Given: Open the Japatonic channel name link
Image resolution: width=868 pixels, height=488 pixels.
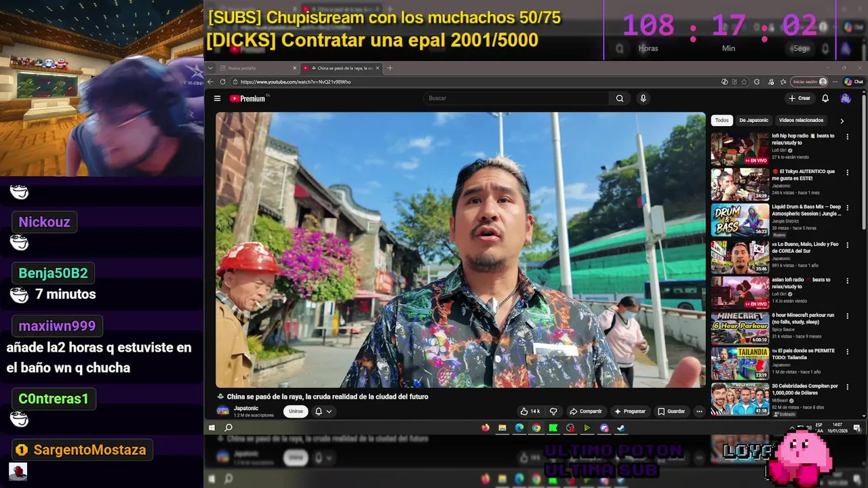Looking at the screenshot, I should coord(247,408).
